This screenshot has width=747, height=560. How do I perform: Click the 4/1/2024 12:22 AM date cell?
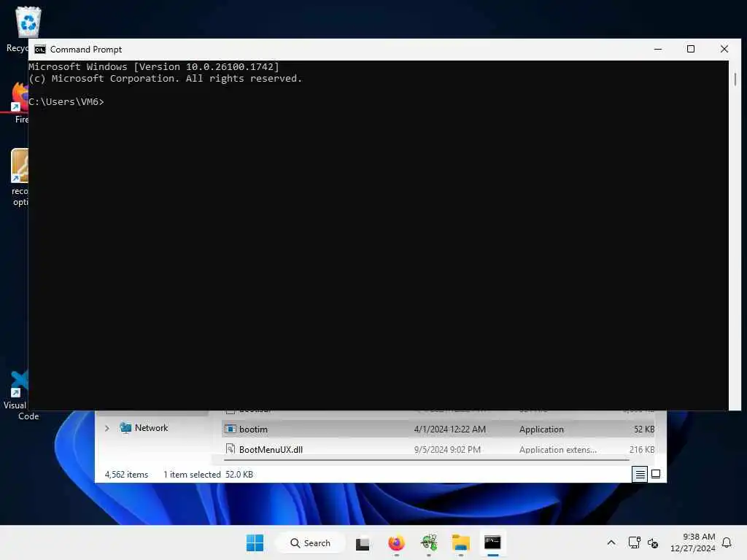click(449, 429)
